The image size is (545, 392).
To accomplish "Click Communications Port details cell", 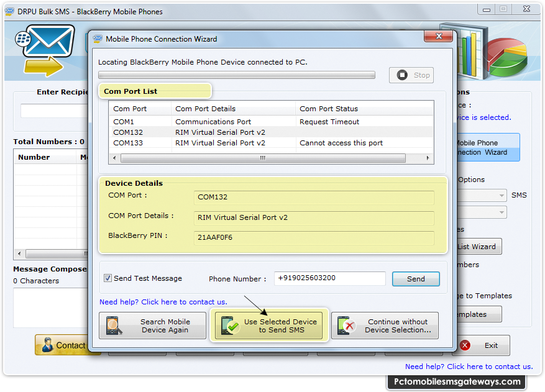I will pyautogui.click(x=213, y=122).
